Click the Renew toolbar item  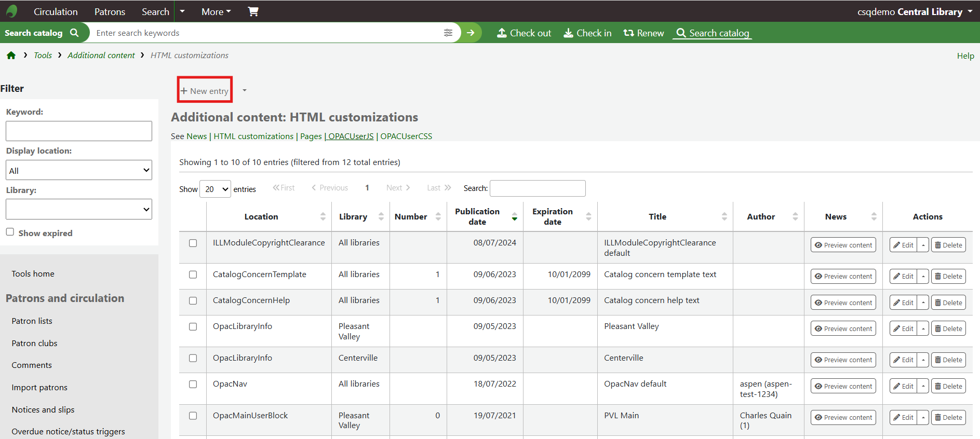click(x=643, y=33)
